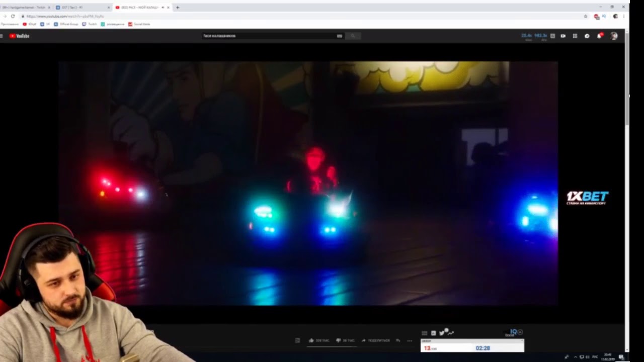Click the dislike thumbs-down button

click(x=345, y=340)
